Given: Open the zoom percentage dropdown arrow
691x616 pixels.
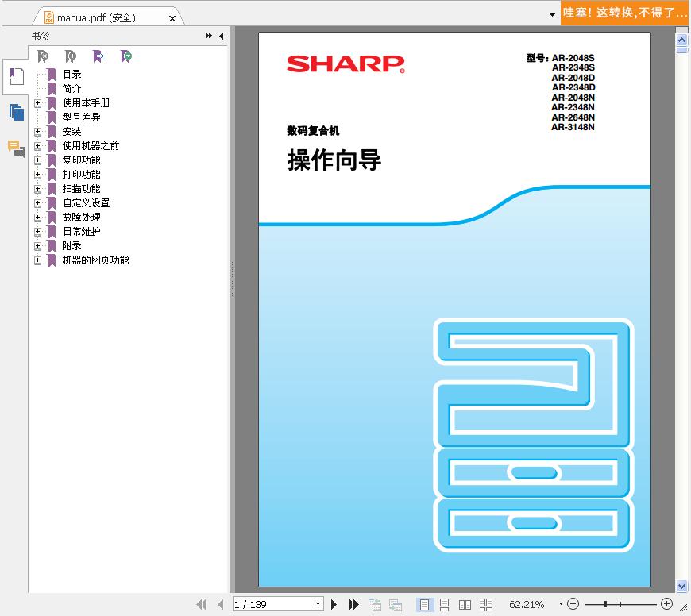Looking at the screenshot, I should pyautogui.click(x=561, y=603).
